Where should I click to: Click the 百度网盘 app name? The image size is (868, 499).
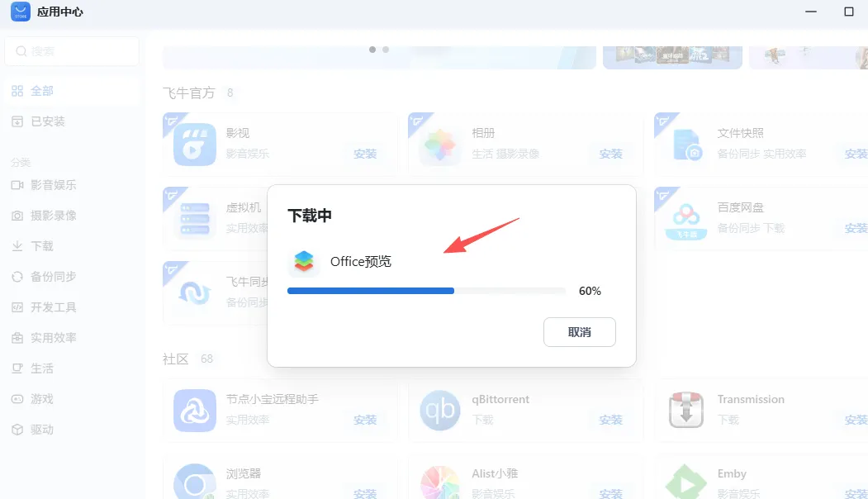pos(741,207)
